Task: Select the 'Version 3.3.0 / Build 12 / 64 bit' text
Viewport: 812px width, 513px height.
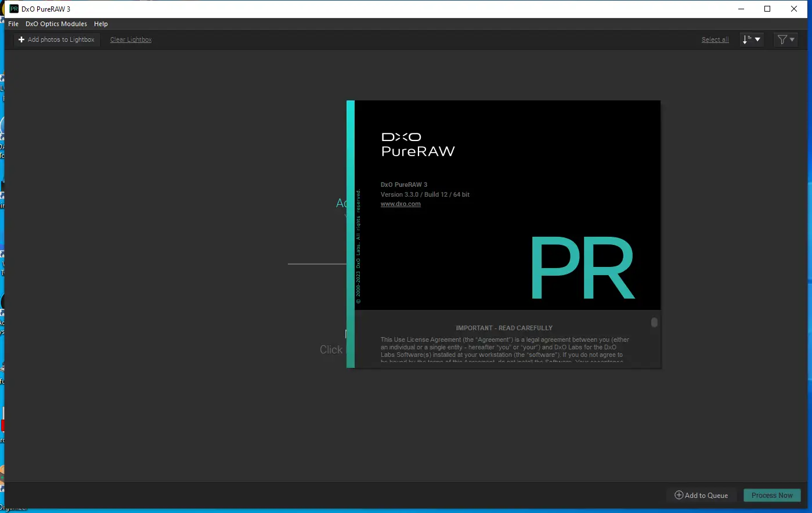Action: coord(425,194)
